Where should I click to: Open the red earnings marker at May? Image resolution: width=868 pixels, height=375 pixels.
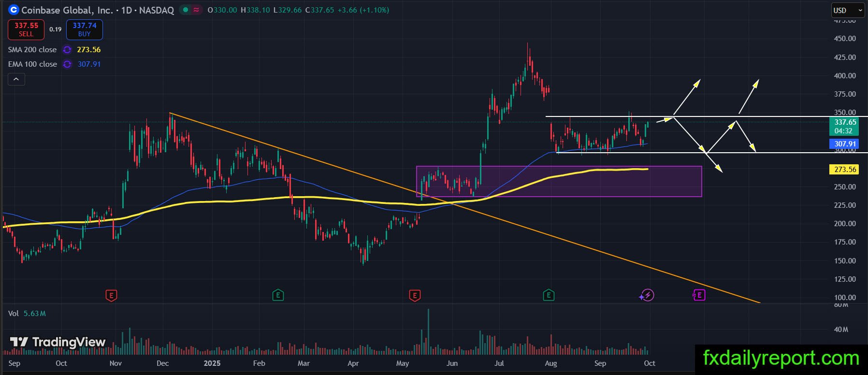click(x=414, y=295)
